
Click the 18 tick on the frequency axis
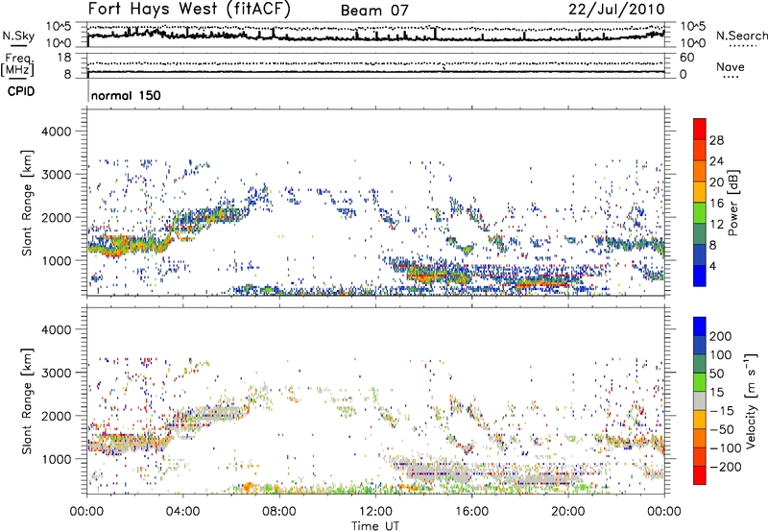click(x=64, y=58)
